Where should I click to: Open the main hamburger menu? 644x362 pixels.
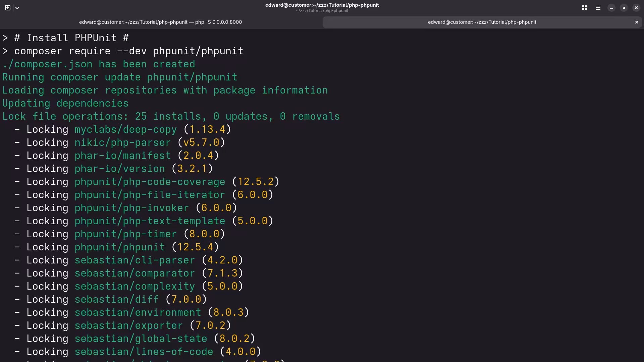click(598, 8)
